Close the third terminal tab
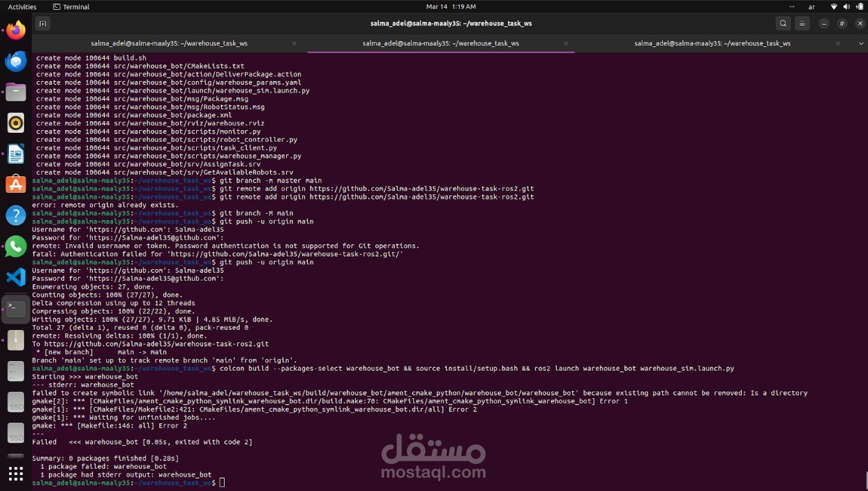 coord(838,43)
